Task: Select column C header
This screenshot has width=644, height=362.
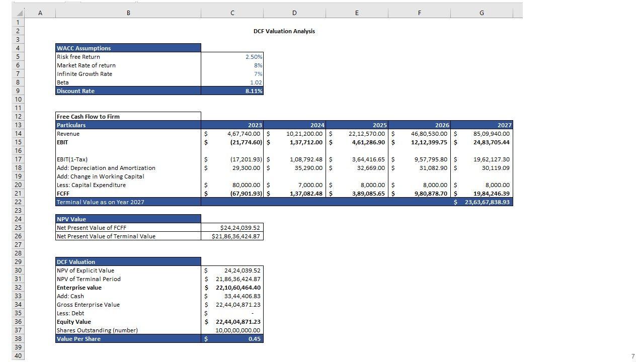Action: pos(232,13)
